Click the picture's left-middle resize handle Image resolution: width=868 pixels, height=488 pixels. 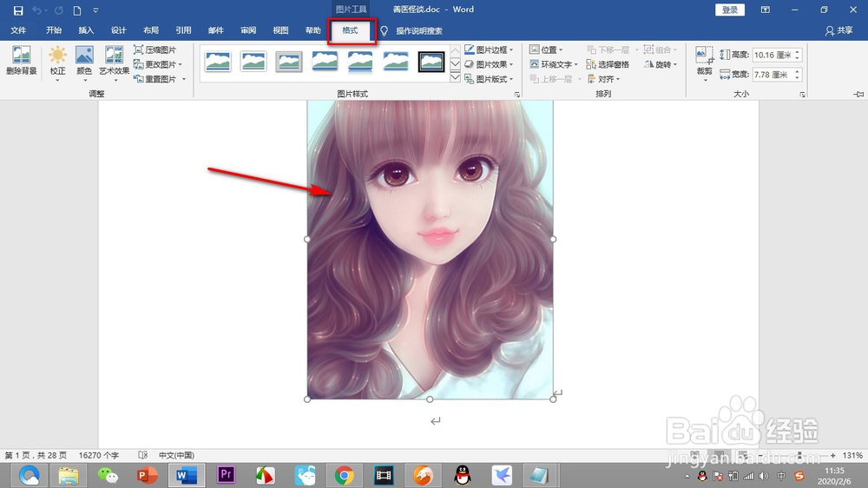307,240
